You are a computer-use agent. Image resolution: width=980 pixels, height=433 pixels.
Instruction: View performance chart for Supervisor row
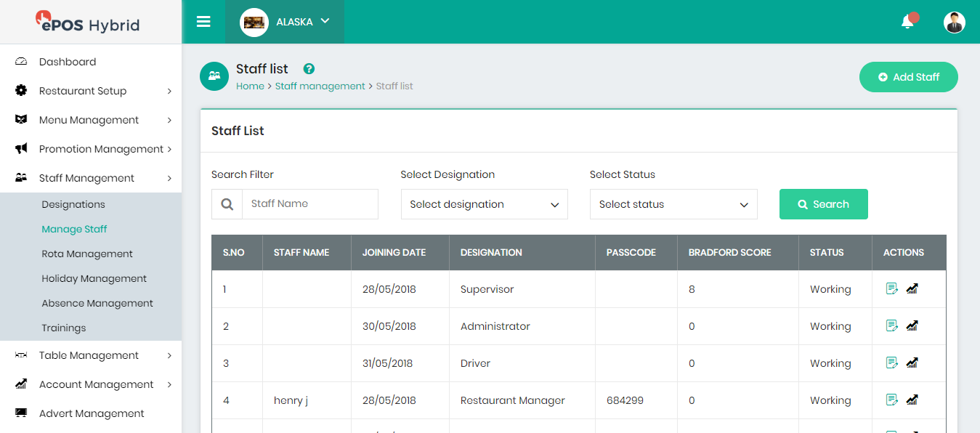click(912, 289)
